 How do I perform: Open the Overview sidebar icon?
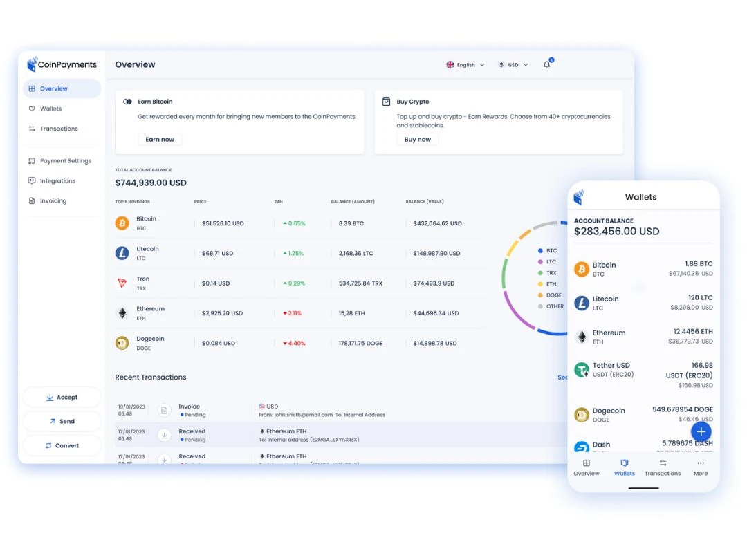point(33,88)
